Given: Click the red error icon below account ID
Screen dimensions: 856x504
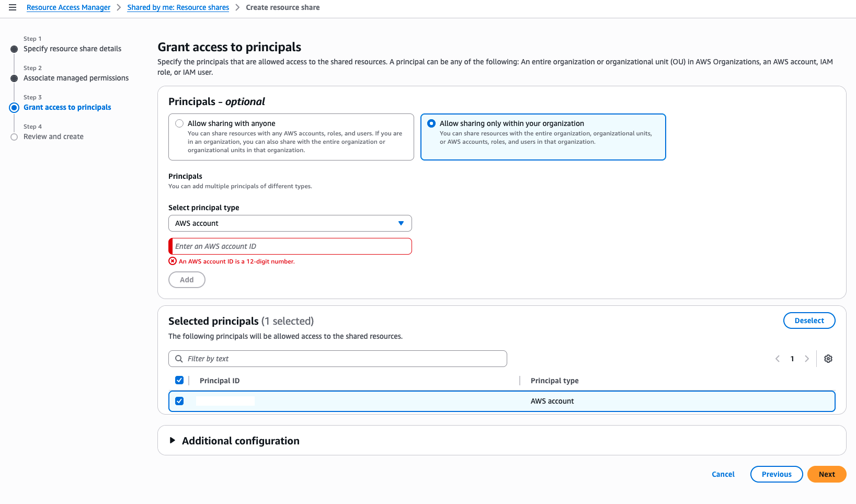Looking at the screenshot, I should [173, 261].
